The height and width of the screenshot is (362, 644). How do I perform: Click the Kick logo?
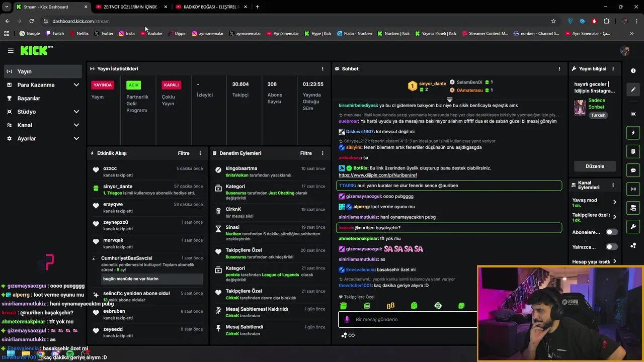[36, 50]
